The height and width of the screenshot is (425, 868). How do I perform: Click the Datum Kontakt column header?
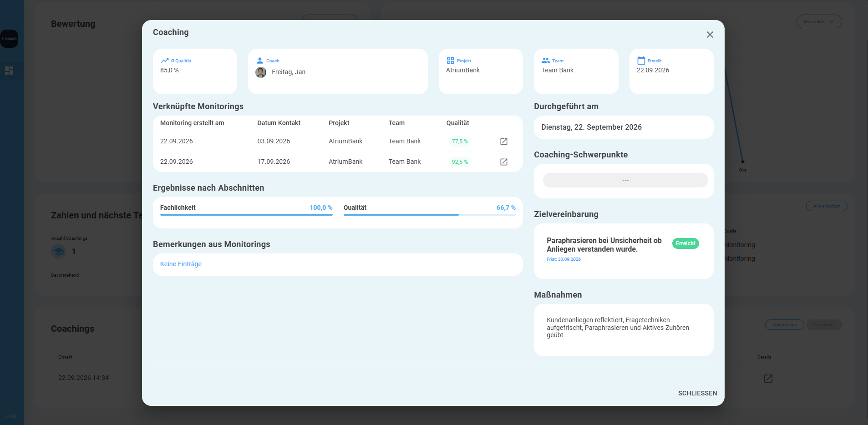point(279,123)
